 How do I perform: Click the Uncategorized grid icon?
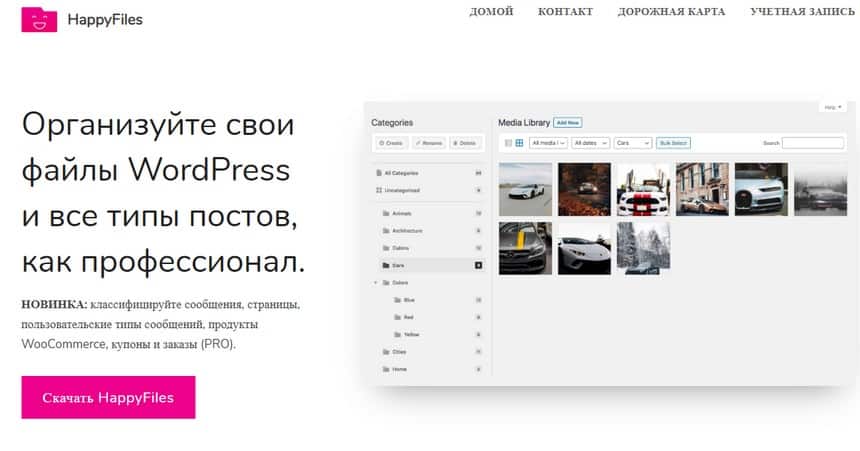click(378, 190)
